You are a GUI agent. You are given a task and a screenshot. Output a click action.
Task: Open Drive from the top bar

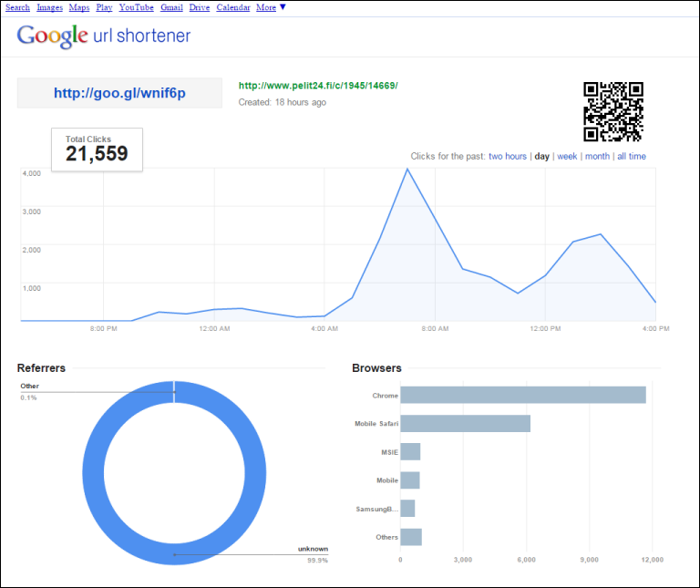200,7
